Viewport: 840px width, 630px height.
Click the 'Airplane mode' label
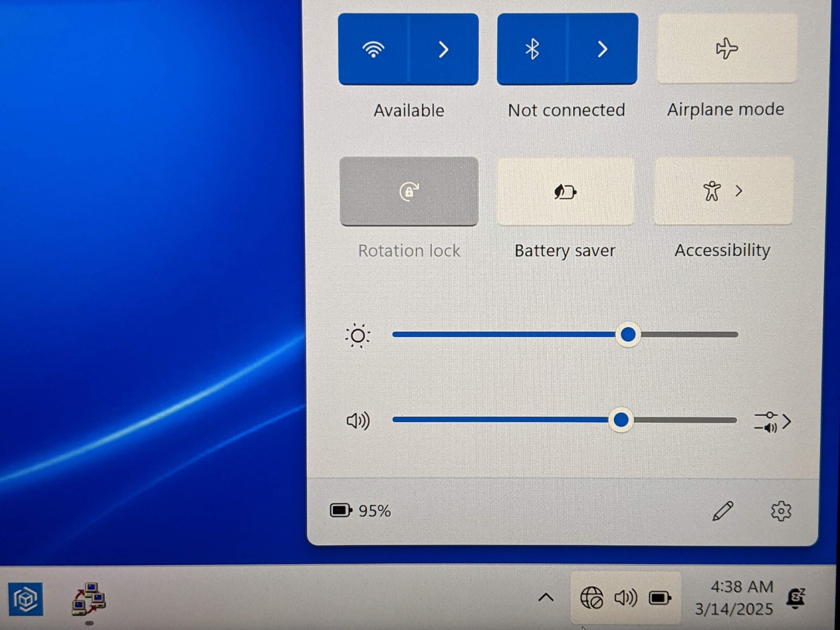pyautogui.click(x=726, y=109)
